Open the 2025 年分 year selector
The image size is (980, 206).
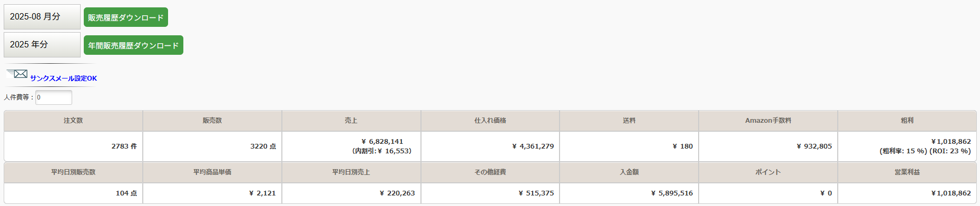pos(42,45)
